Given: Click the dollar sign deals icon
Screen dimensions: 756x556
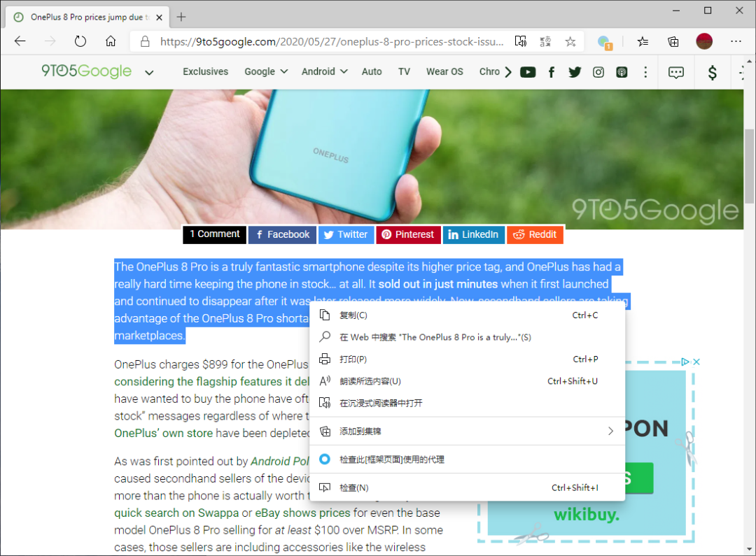Looking at the screenshot, I should click(712, 72).
